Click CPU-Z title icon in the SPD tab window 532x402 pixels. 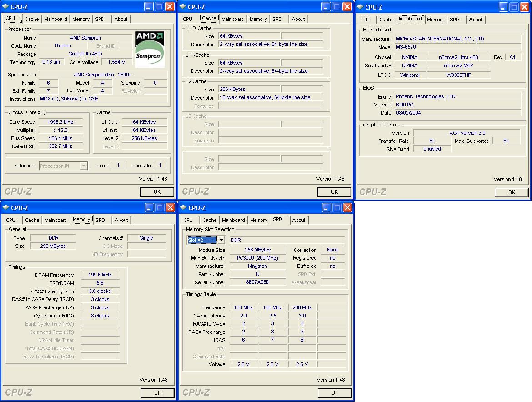click(x=183, y=207)
